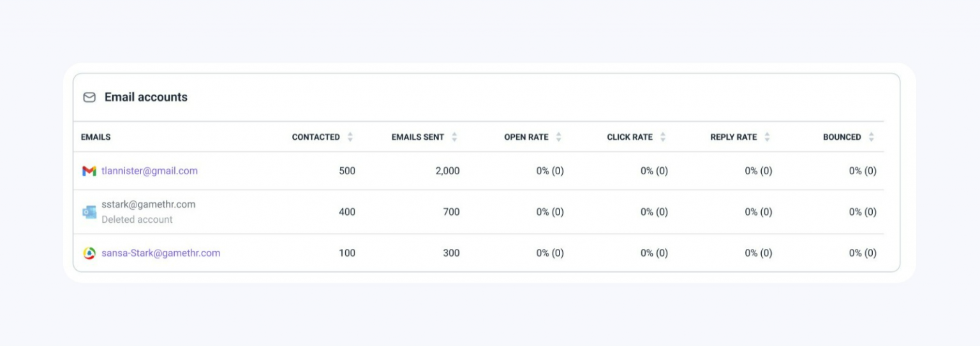Sort by Emails Sent column arrows

coord(454,137)
